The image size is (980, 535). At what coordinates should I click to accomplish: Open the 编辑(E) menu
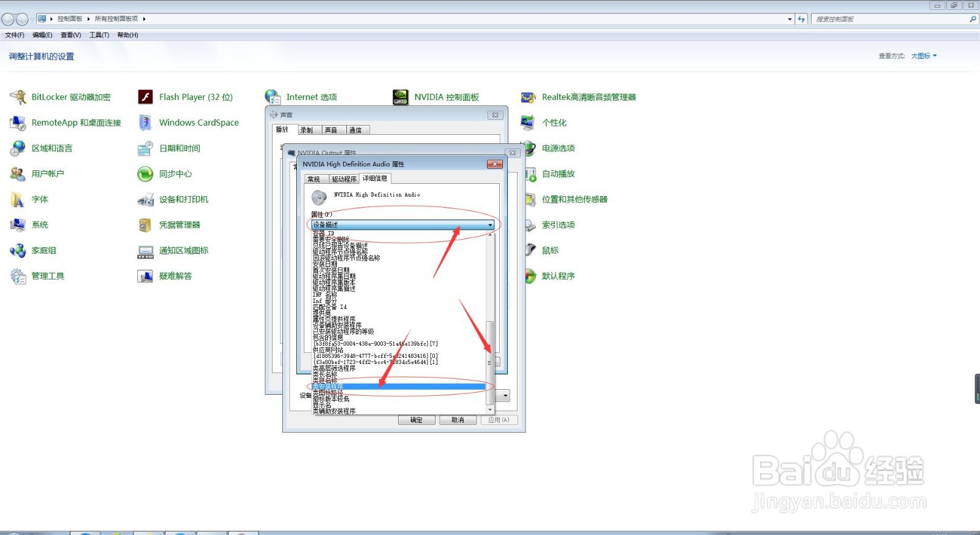tap(42, 35)
